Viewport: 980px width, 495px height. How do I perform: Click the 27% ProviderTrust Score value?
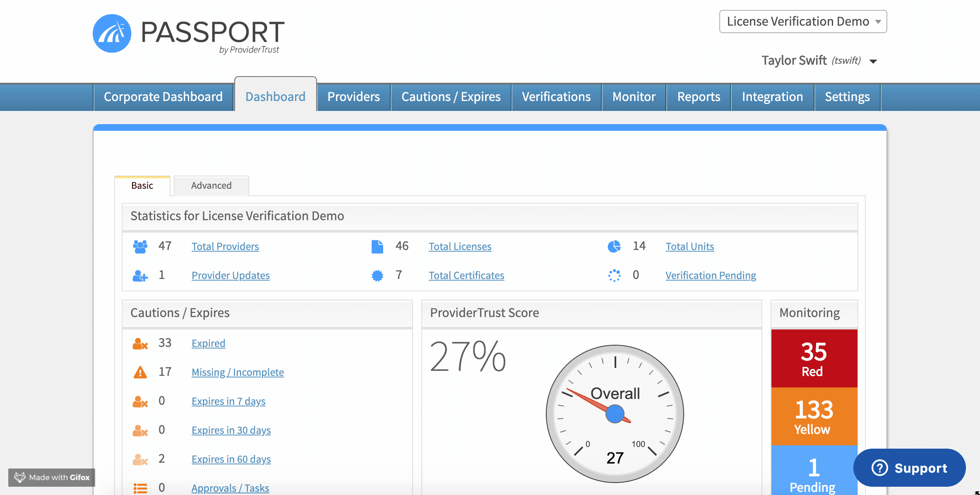pos(468,357)
